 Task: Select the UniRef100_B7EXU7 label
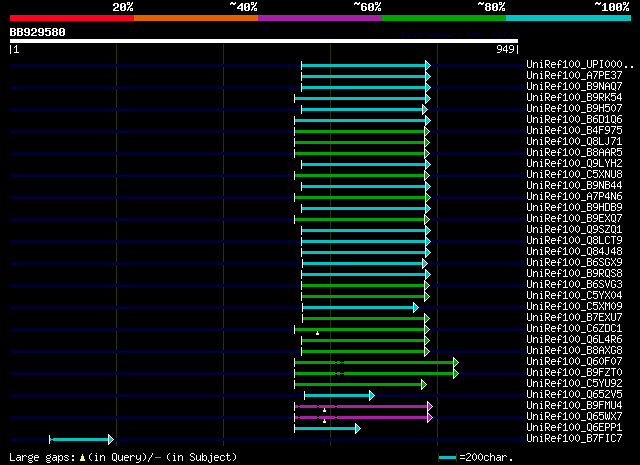pyautogui.click(x=574, y=318)
